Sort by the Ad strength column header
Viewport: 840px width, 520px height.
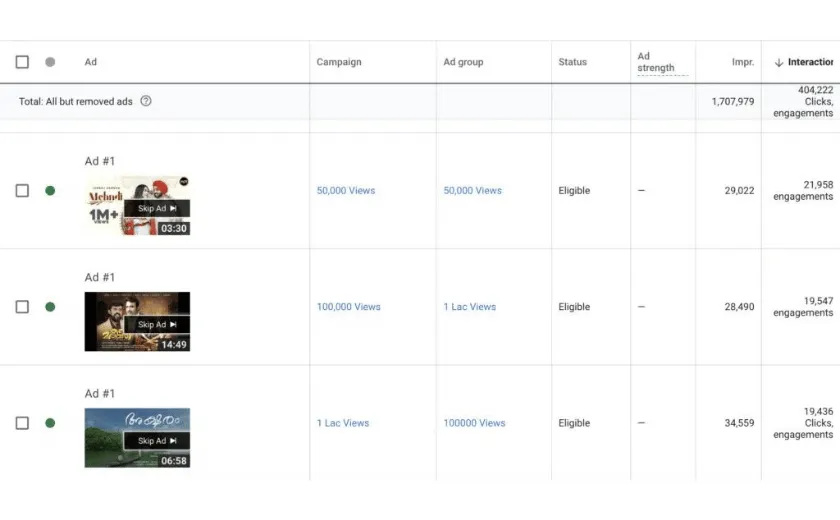(x=656, y=62)
